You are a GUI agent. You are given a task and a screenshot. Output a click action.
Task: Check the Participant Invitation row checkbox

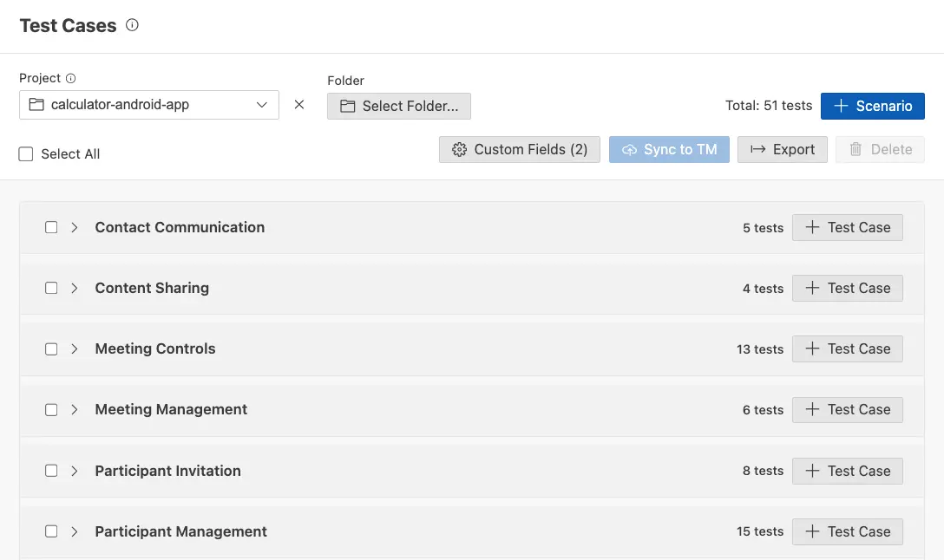tap(51, 471)
